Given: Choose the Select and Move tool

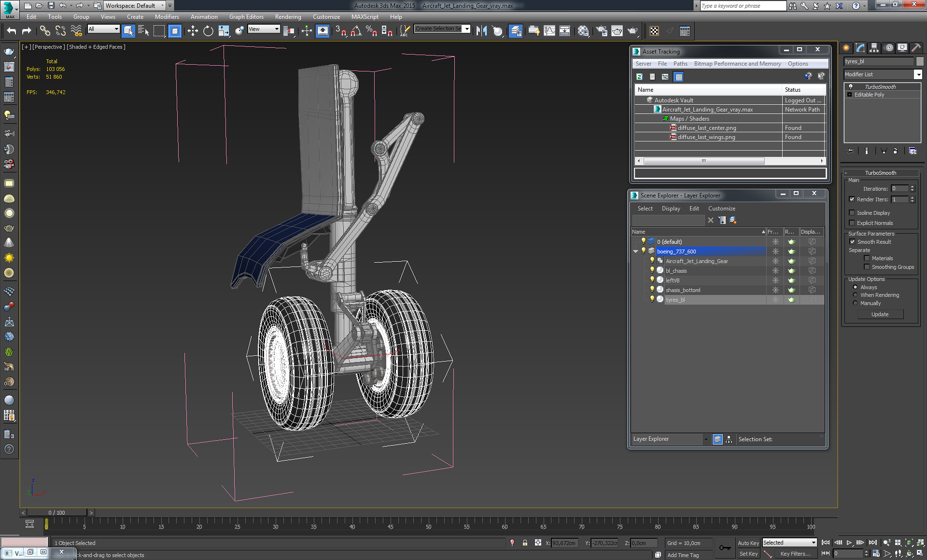Looking at the screenshot, I should pos(193,31).
